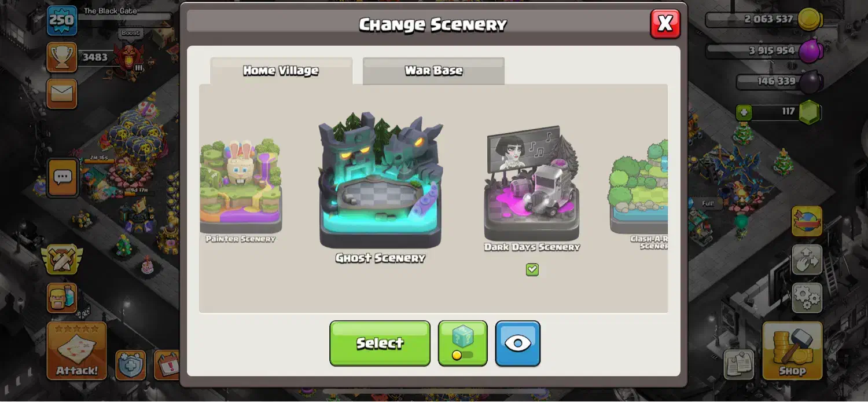This screenshot has height=402, width=868.
Task: Toggle the random scenery dice switch
Action: [462, 343]
